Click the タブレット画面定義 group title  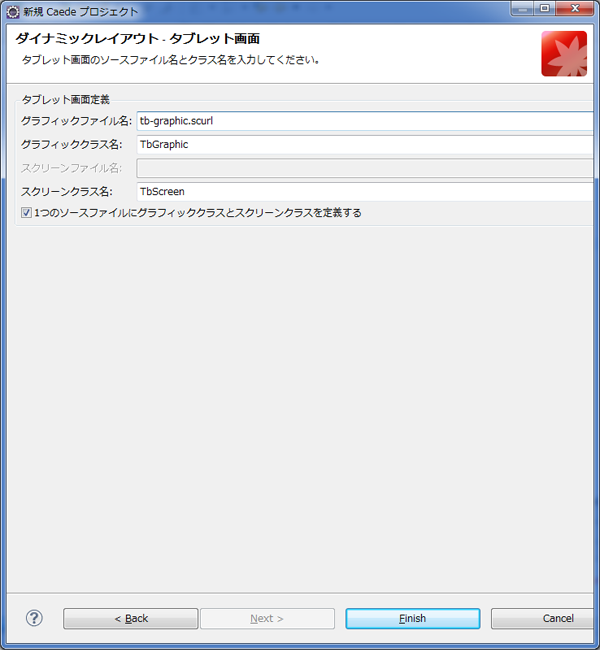[x=66, y=99]
